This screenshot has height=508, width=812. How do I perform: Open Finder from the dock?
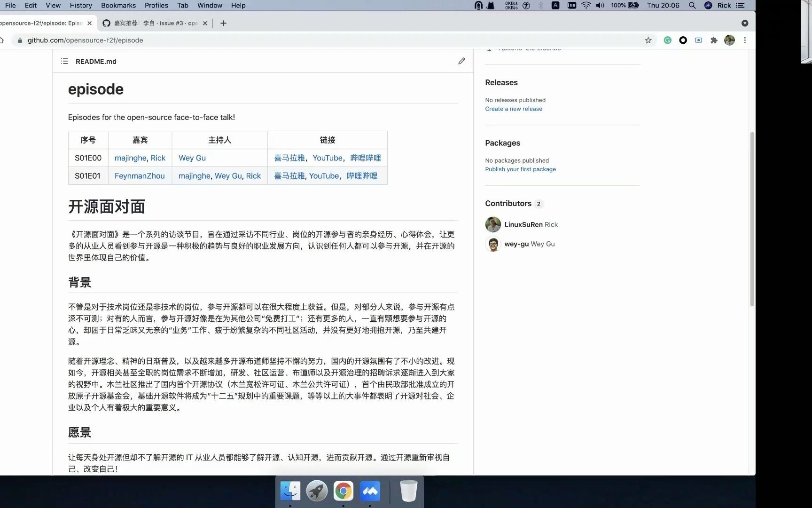pyautogui.click(x=290, y=491)
